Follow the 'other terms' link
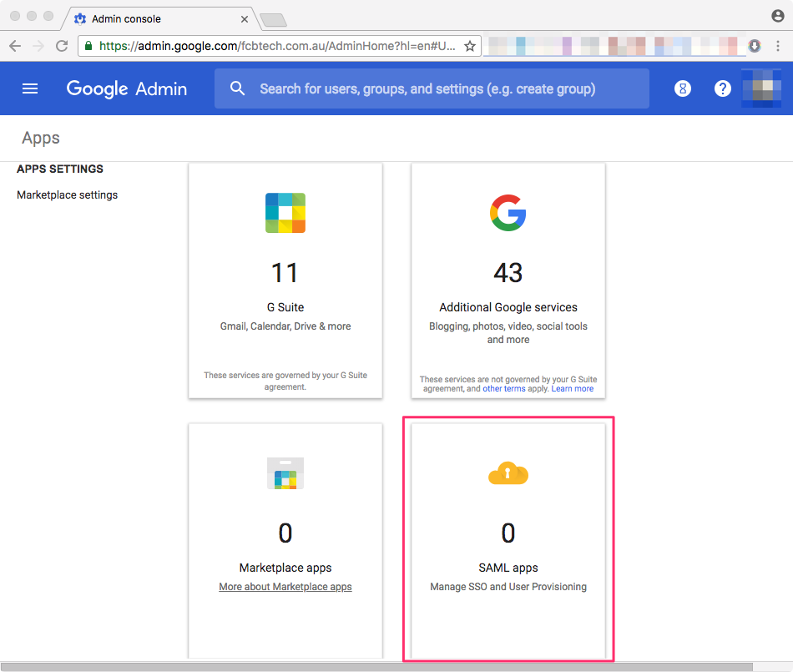 503,389
